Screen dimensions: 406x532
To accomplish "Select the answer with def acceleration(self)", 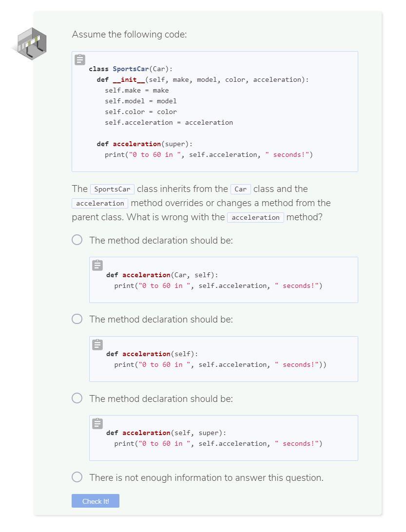I will 77,319.
